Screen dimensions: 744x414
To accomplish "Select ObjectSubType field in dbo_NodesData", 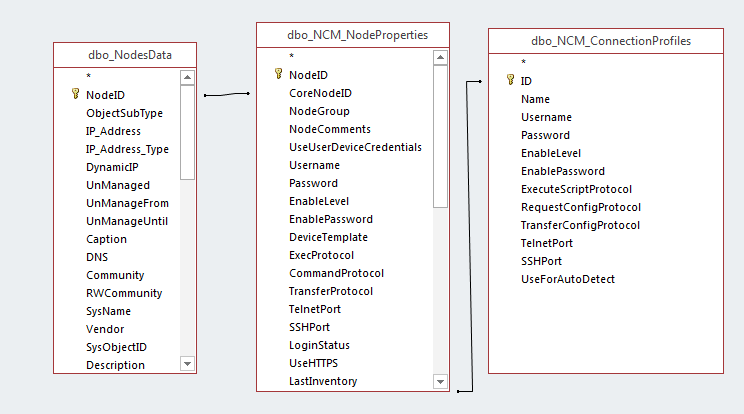I will pos(124,113).
